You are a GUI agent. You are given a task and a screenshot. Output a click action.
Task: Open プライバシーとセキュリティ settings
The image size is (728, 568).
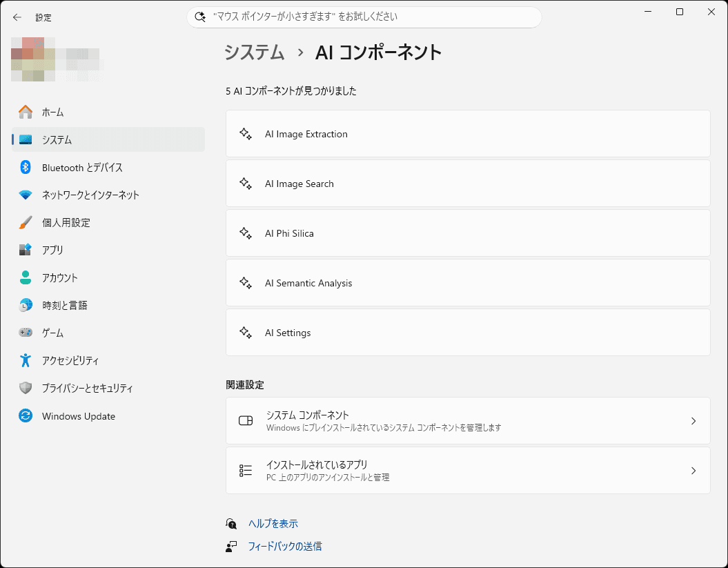click(x=108, y=388)
